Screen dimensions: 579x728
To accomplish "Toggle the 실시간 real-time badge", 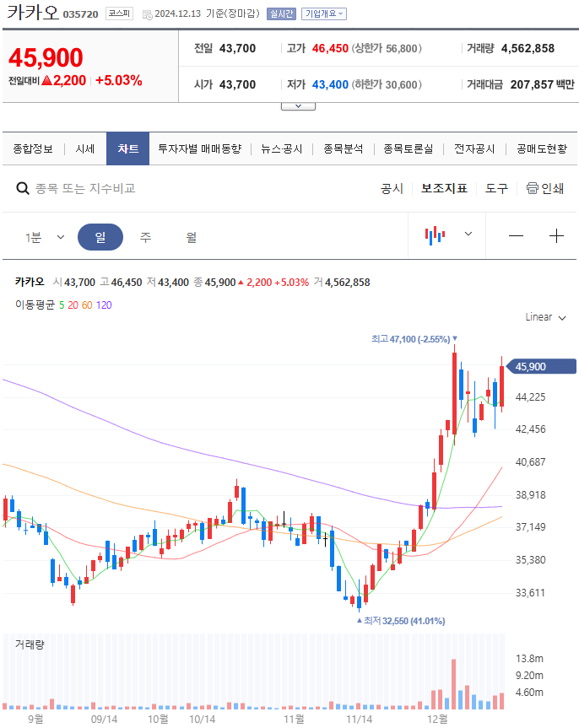I will pyautogui.click(x=282, y=14).
